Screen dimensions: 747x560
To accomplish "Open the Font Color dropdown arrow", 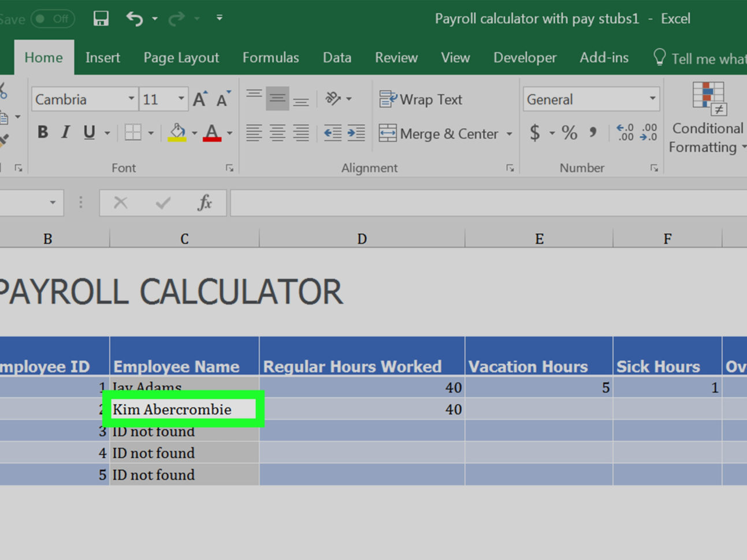I will (229, 132).
